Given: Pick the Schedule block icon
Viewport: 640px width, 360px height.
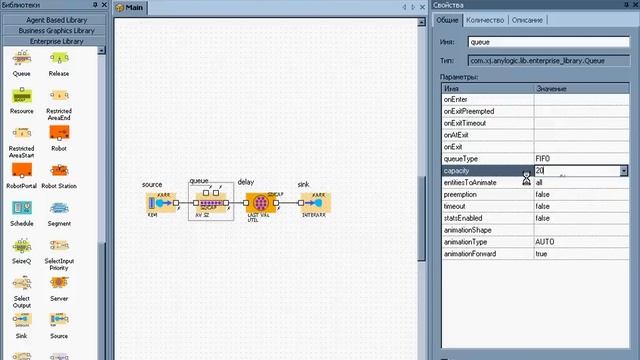Looking at the screenshot, I should tap(22, 208).
